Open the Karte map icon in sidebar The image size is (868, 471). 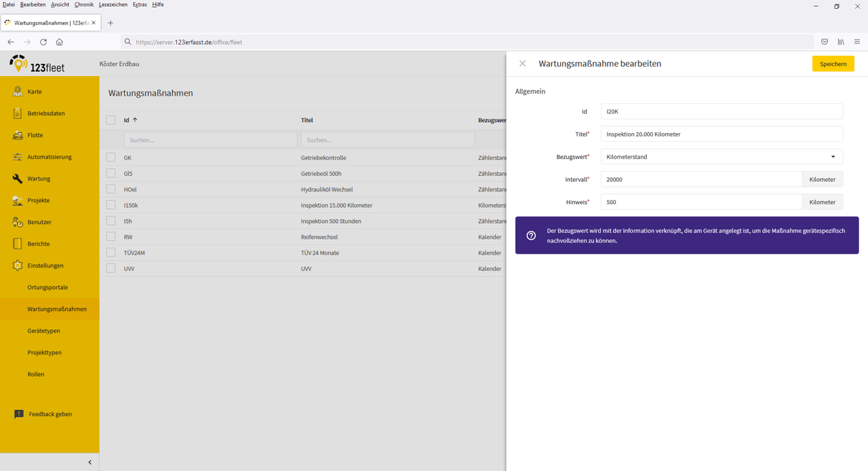pyautogui.click(x=18, y=92)
